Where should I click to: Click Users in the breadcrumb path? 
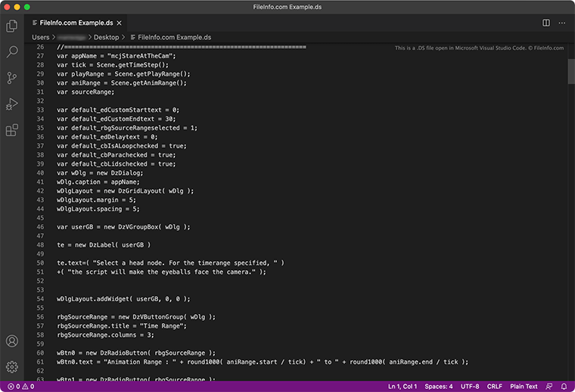[40, 36]
